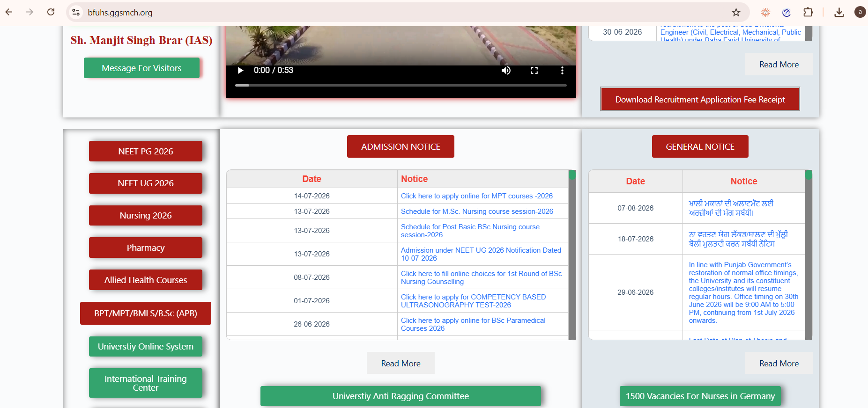Go forward to the next page
Image resolution: width=868 pixels, height=408 pixels.
point(30,12)
